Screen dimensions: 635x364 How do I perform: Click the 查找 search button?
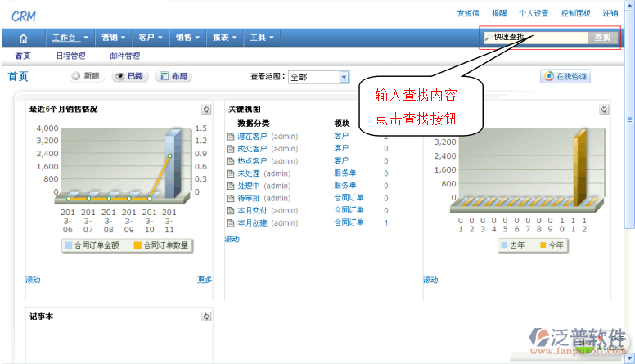[602, 38]
